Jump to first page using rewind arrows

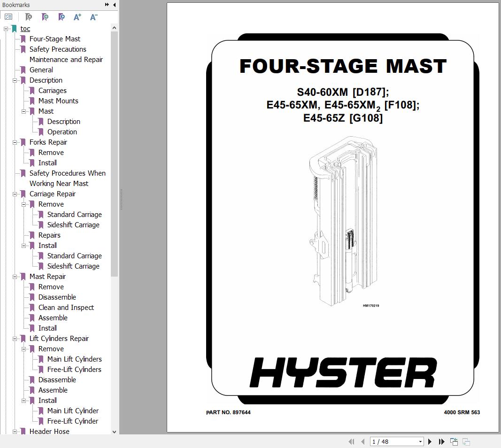(352, 441)
